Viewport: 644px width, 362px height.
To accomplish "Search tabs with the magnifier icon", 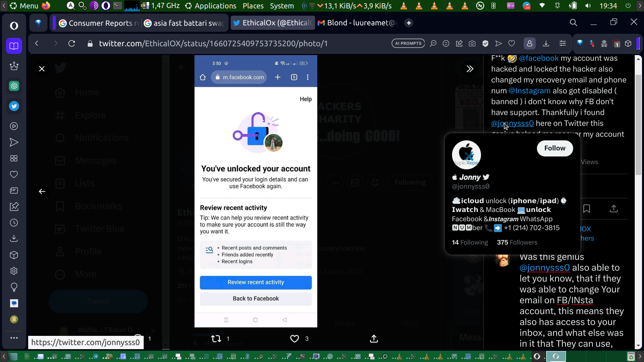I will point(574,23).
